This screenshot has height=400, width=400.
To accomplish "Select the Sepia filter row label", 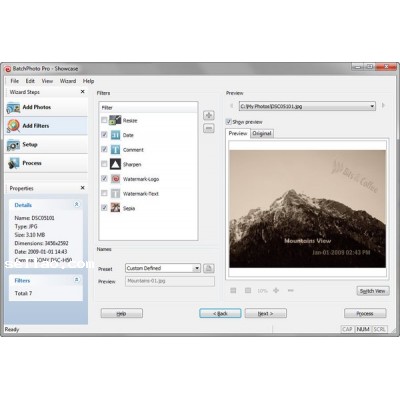I will tap(129, 208).
